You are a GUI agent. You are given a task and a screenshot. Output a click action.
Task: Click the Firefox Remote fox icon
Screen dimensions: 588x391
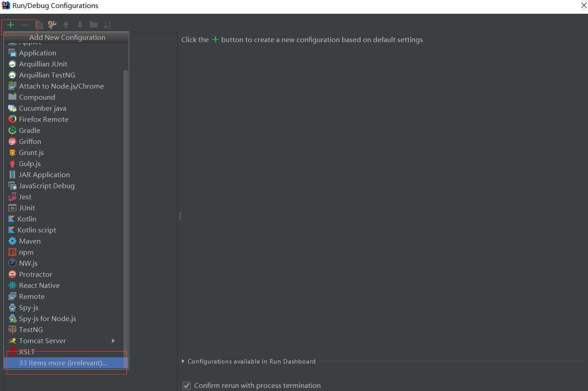(12, 119)
